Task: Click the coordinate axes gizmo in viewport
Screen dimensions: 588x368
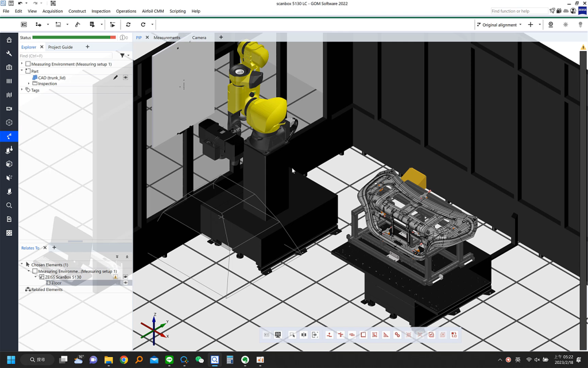Action: (x=154, y=329)
